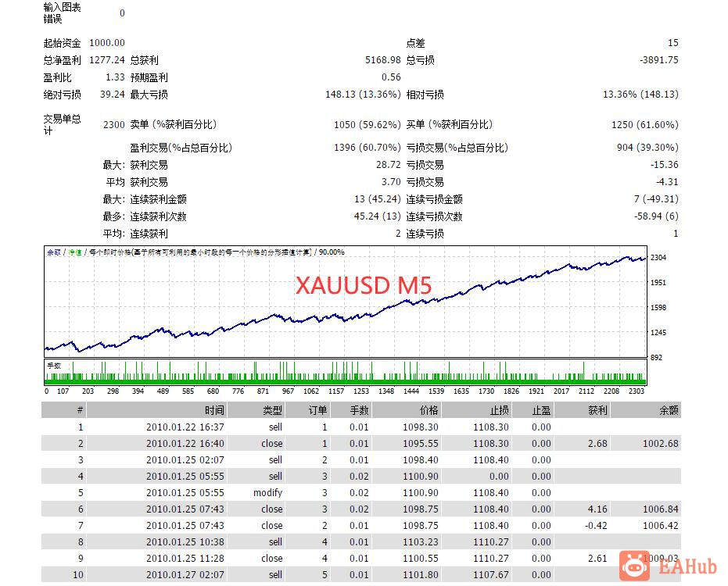The image size is (728, 586).
Task: Click the 买单 value 1250 (61.60%)
Action: tap(644, 124)
